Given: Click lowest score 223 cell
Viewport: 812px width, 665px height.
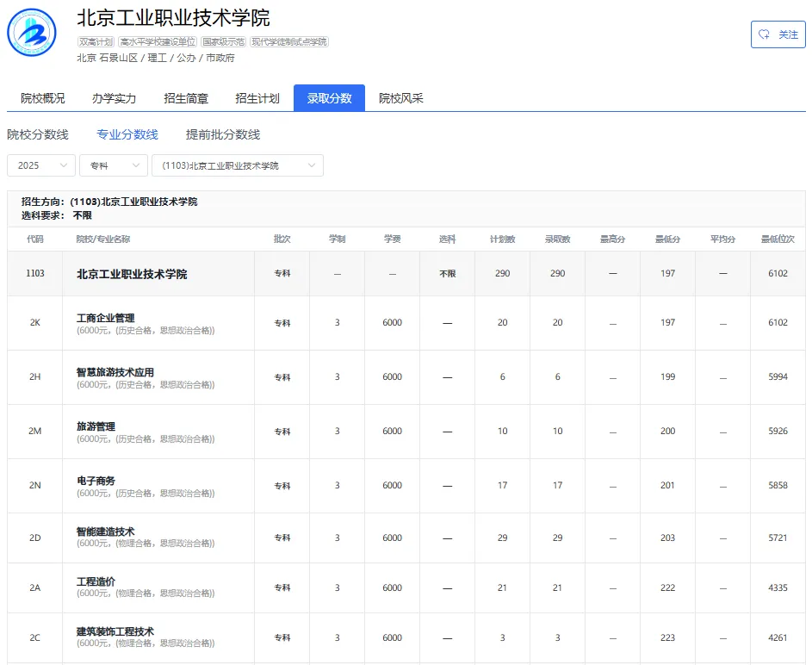Looking at the screenshot, I should pyautogui.click(x=667, y=638).
